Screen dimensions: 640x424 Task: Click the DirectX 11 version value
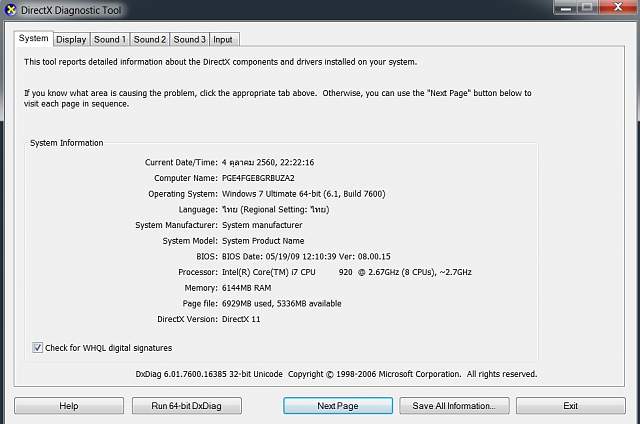[241, 319]
